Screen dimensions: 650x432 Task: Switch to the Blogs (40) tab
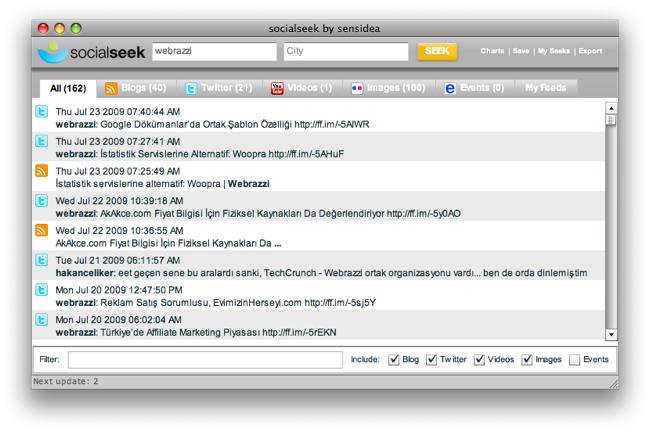[136, 88]
